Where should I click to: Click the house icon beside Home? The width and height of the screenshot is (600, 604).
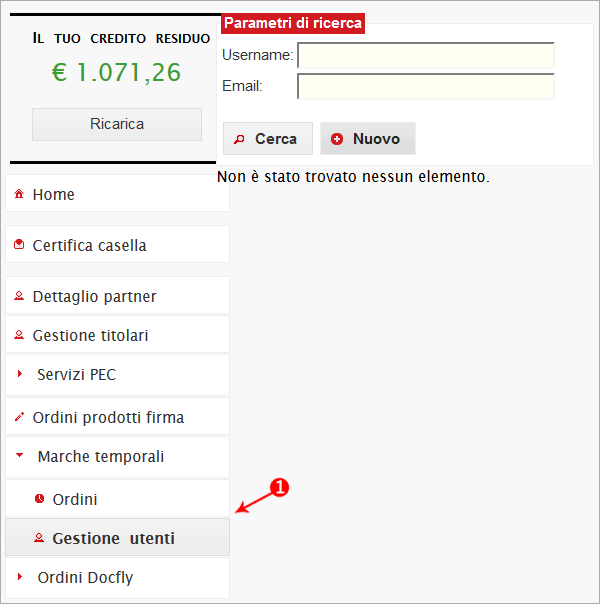tap(19, 194)
